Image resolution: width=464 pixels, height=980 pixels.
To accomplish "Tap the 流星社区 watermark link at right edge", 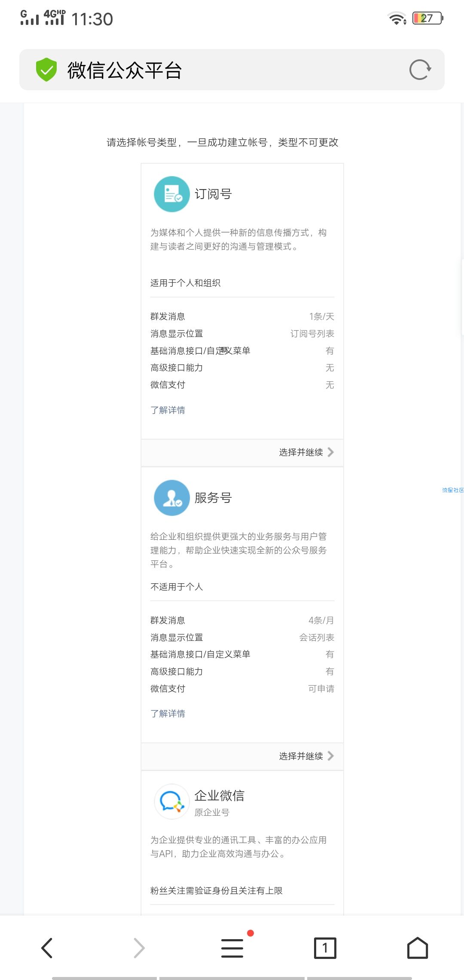I will pos(453,490).
